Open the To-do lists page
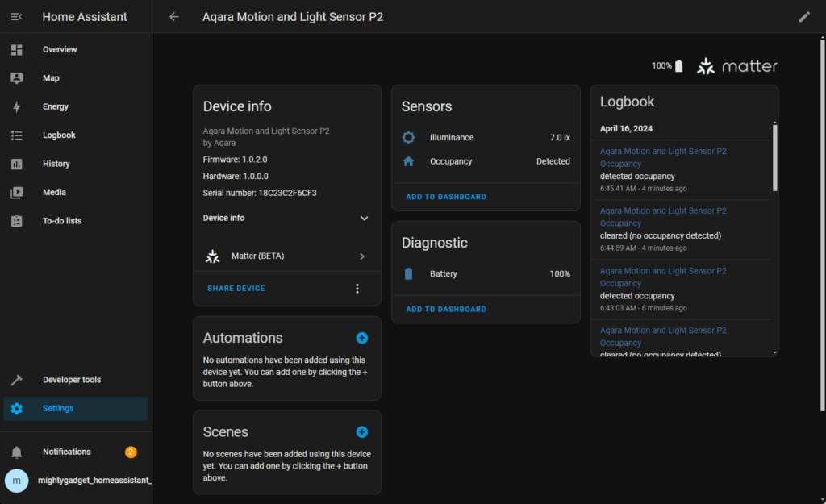This screenshot has width=826, height=504. click(61, 221)
